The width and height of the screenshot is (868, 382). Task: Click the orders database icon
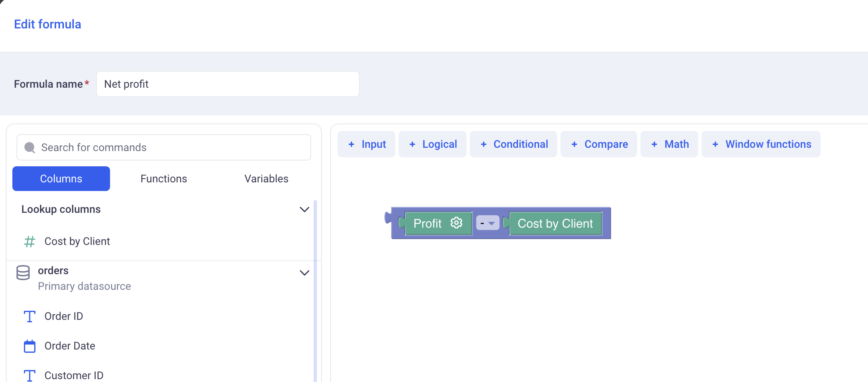23,273
